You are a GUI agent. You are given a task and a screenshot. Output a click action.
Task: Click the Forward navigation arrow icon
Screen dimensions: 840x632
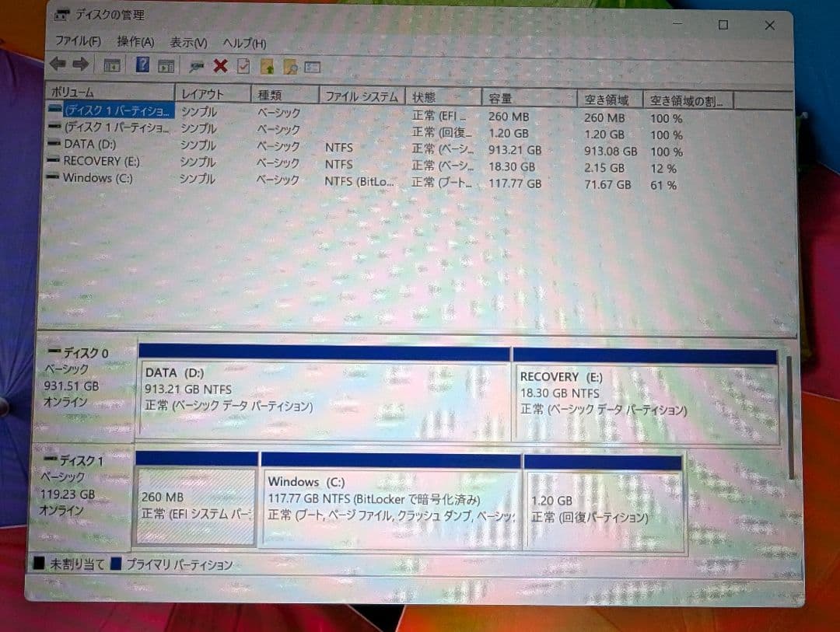click(x=80, y=65)
